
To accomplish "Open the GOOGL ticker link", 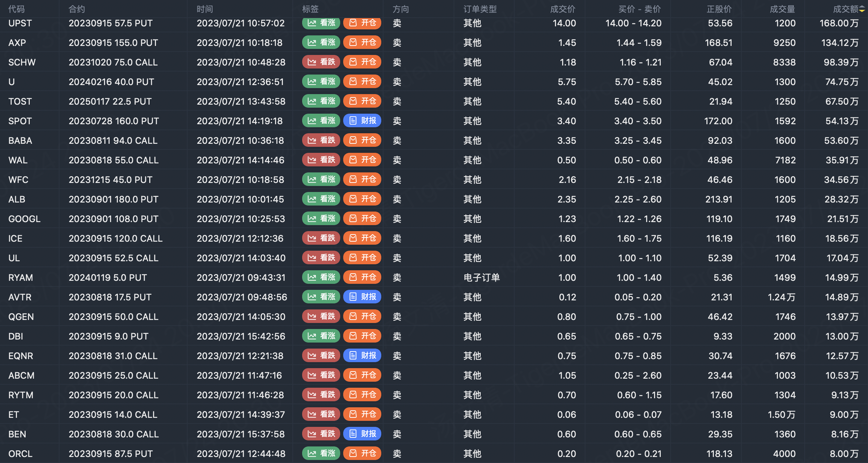I will (24, 219).
